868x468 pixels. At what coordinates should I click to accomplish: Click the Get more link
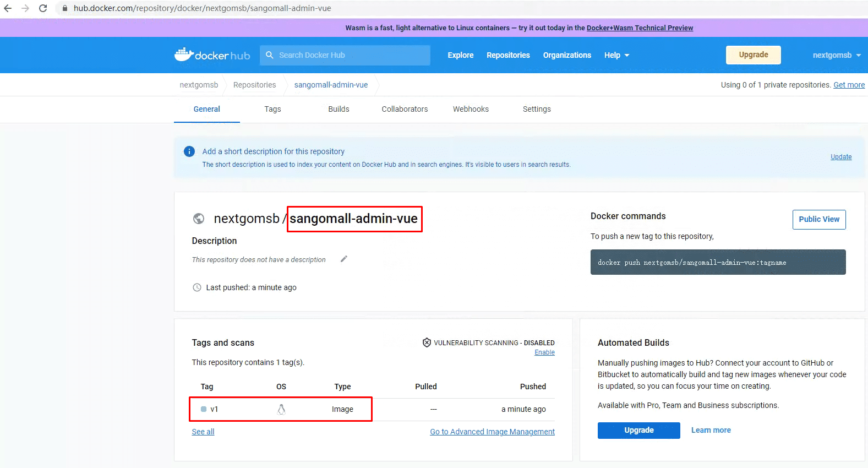tap(849, 85)
